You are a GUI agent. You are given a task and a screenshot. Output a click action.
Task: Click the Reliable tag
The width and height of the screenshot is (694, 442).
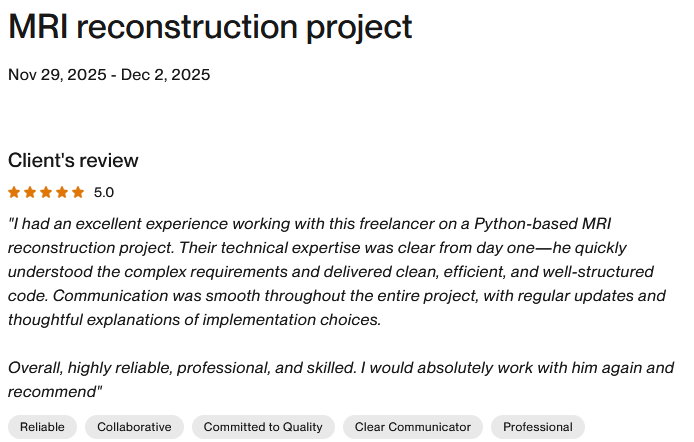pyautogui.click(x=42, y=427)
